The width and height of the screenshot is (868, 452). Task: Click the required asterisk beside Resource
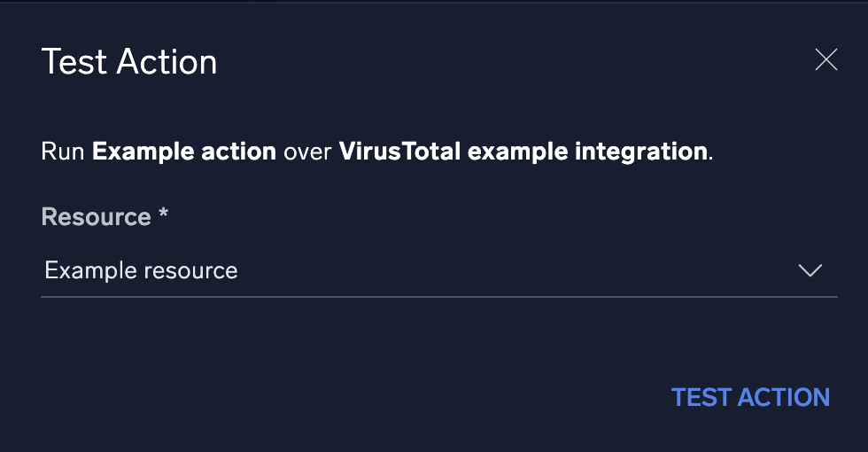[x=163, y=215]
